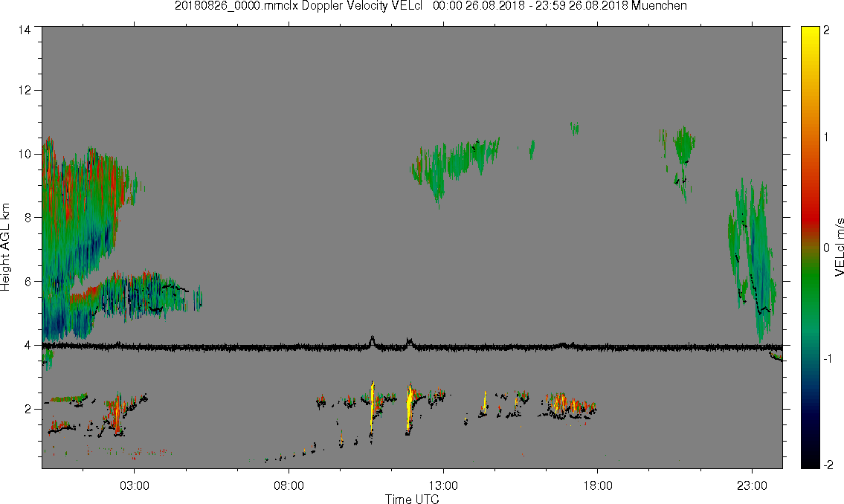Click the "Time UTC" x-axis label
The image size is (844, 504).
412,499
